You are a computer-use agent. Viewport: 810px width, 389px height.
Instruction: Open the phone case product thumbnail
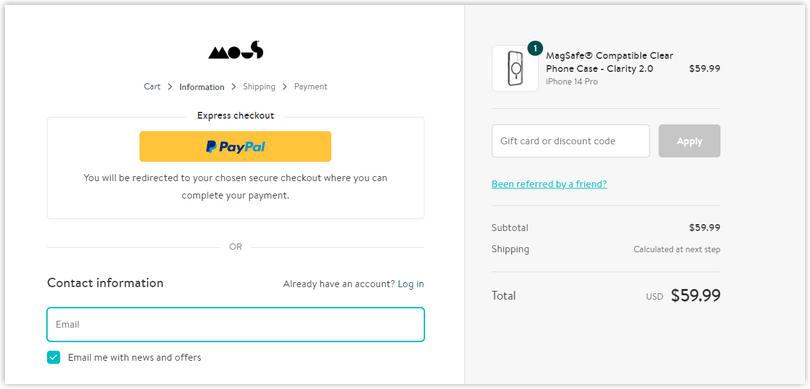pos(515,69)
